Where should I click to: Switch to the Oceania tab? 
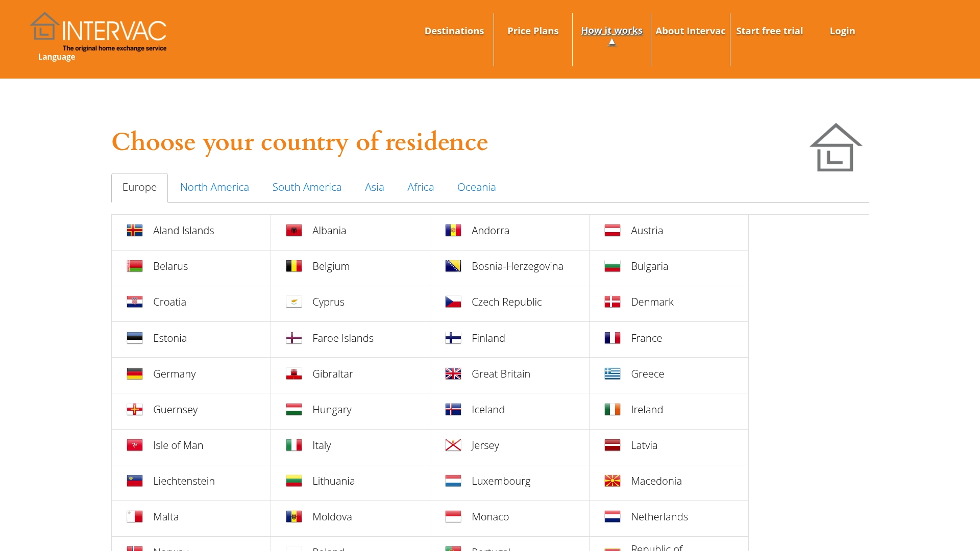pos(476,187)
